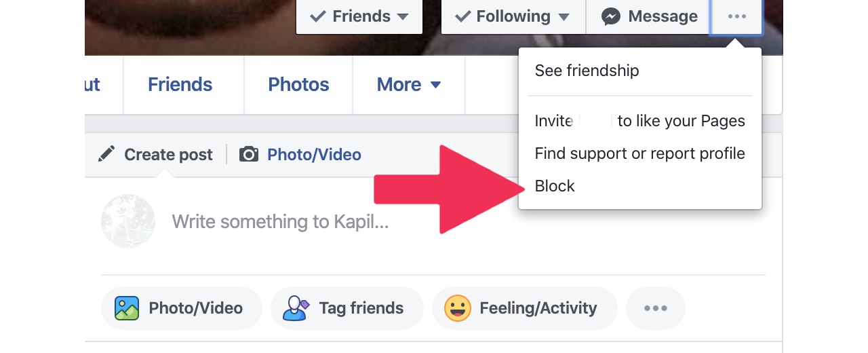Viewport: 868px width, 353px height.
Task: Click the smiley face Feeling/Activity icon
Action: [x=457, y=308]
